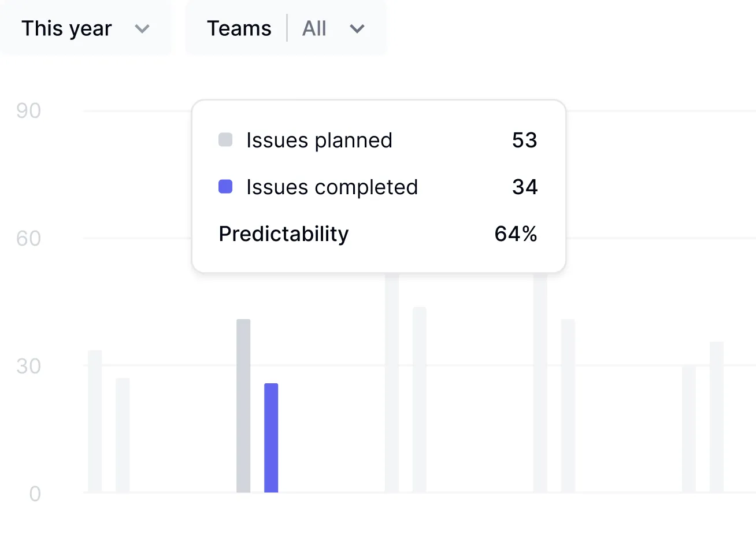
Task: Click the All value in Teams filter
Action: point(314,28)
